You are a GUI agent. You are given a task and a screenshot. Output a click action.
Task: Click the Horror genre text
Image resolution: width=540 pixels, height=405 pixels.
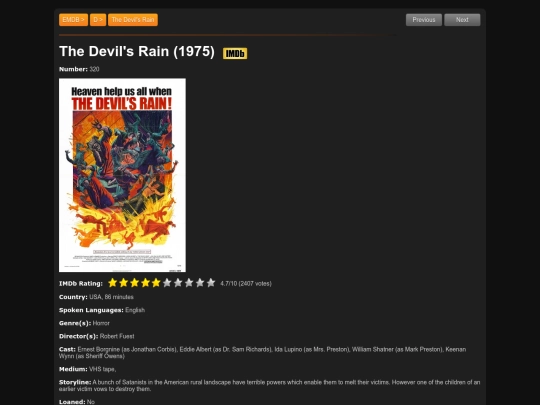(x=101, y=323)
